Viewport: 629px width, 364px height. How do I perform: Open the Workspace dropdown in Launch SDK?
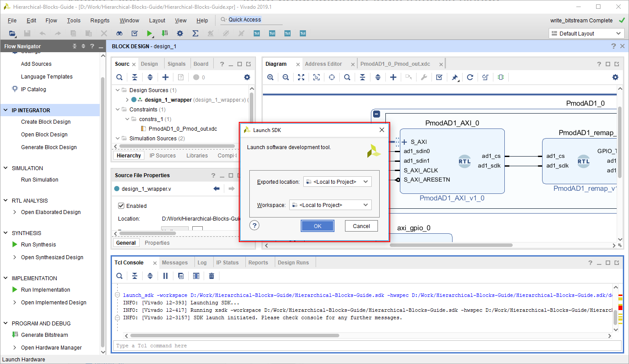(331, 205)
